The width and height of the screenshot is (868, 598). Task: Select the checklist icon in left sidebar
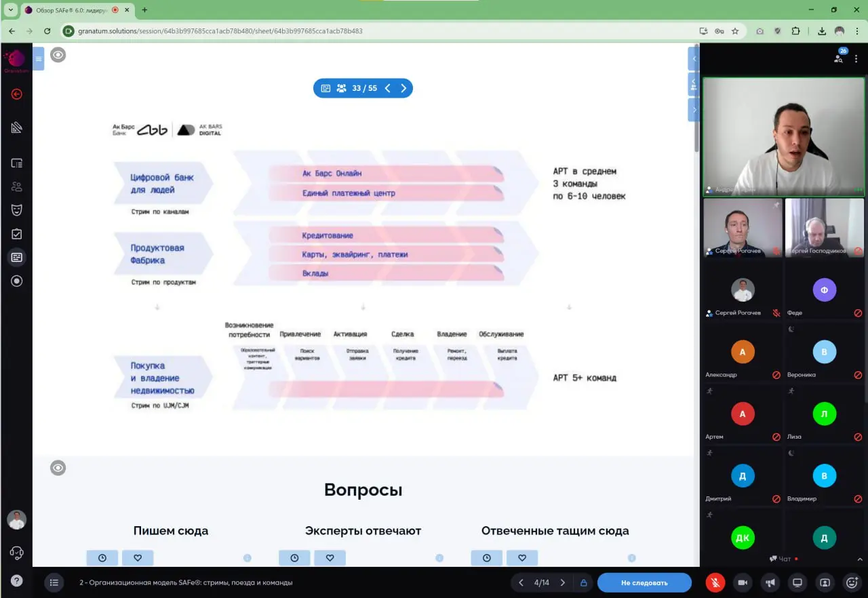pyautogui.click(x=16, y=233)
